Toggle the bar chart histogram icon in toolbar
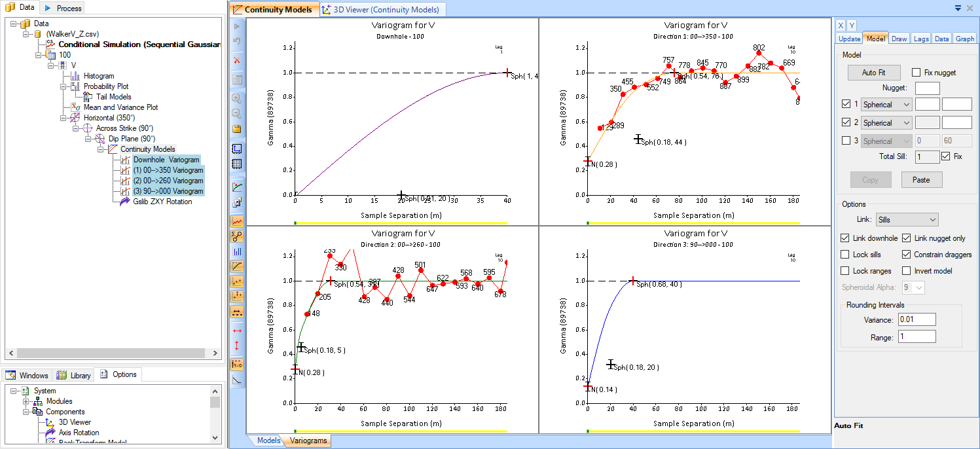 point(237,251)
